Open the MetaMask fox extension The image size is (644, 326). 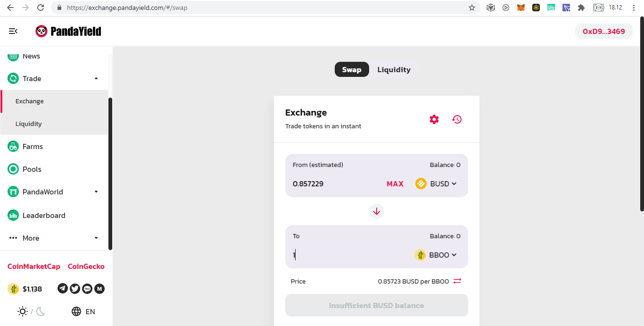(521, 8)
